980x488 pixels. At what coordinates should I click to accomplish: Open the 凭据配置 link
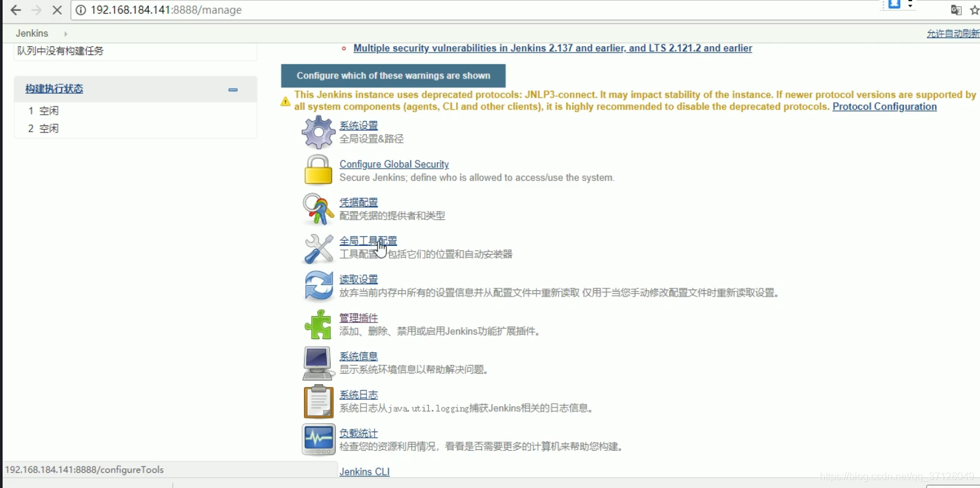[359, 202]
